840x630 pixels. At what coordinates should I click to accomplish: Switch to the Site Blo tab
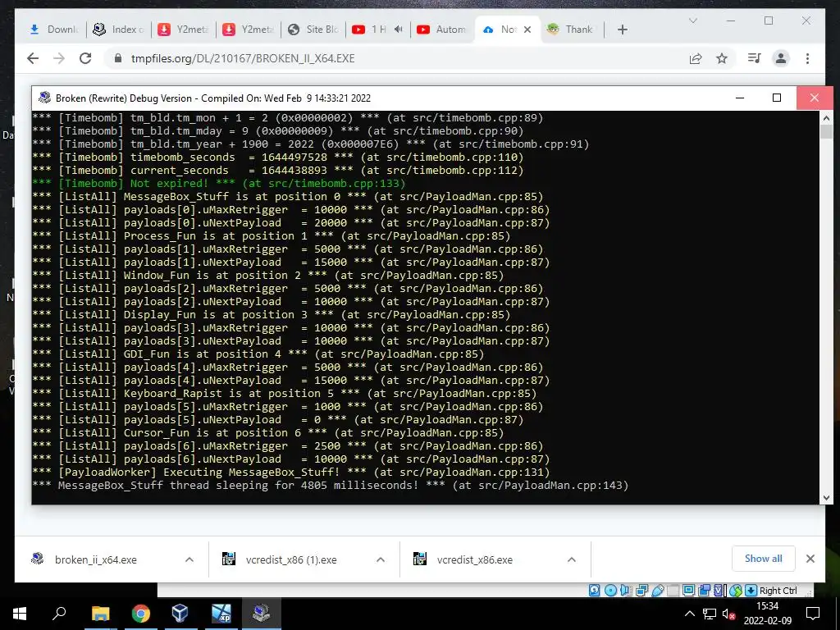pyautogui.click(x=314, y=30)
